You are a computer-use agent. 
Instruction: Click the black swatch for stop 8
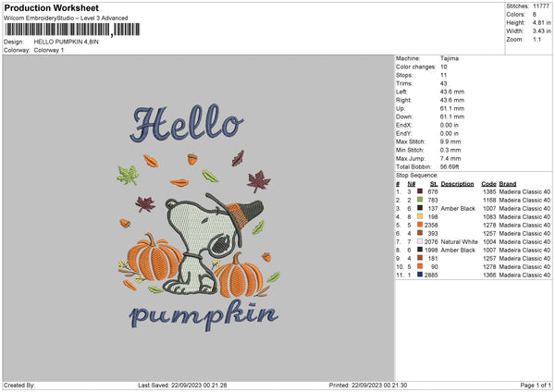pyautogui.click(x=420, y=250)
